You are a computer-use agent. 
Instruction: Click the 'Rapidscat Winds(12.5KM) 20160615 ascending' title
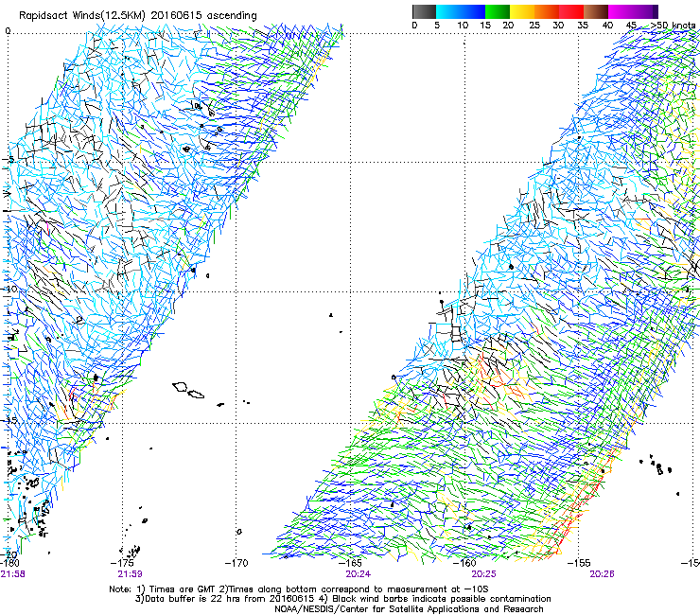click(x=138, y=16)
